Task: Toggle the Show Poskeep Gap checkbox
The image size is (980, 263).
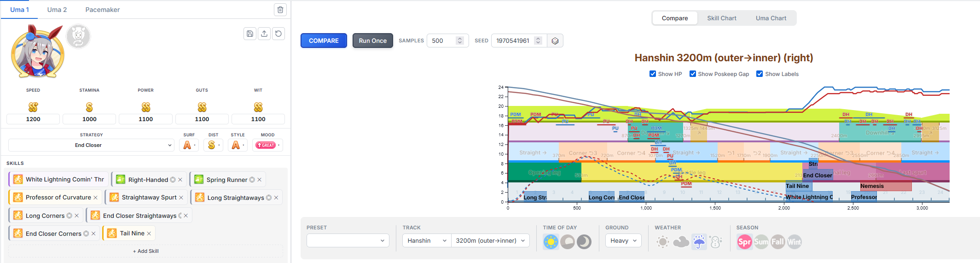Action: click(x=693, y=74)
